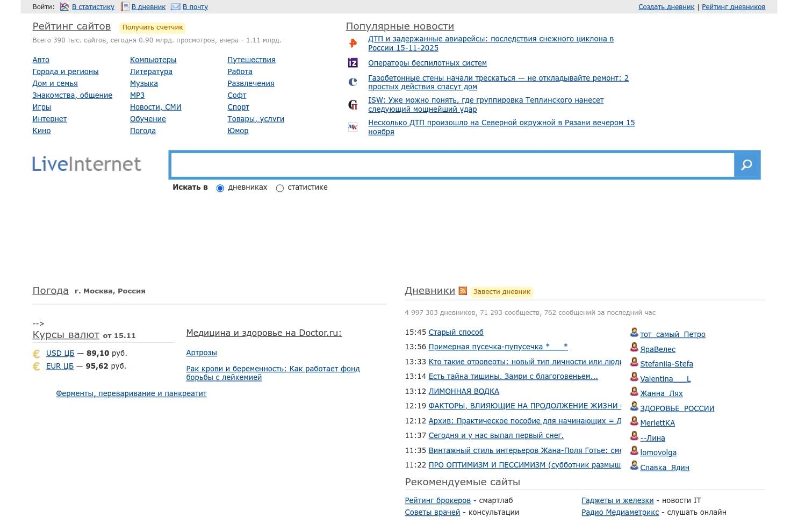
Task: Click the avatar icon next to Славка_Ядин
Action: click(x=634, y=466)
